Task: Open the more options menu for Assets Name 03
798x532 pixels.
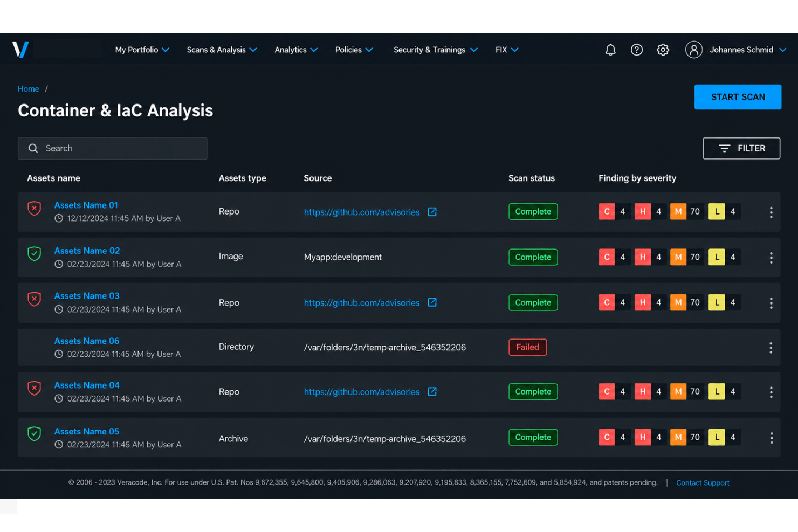Action: (771, 303)
